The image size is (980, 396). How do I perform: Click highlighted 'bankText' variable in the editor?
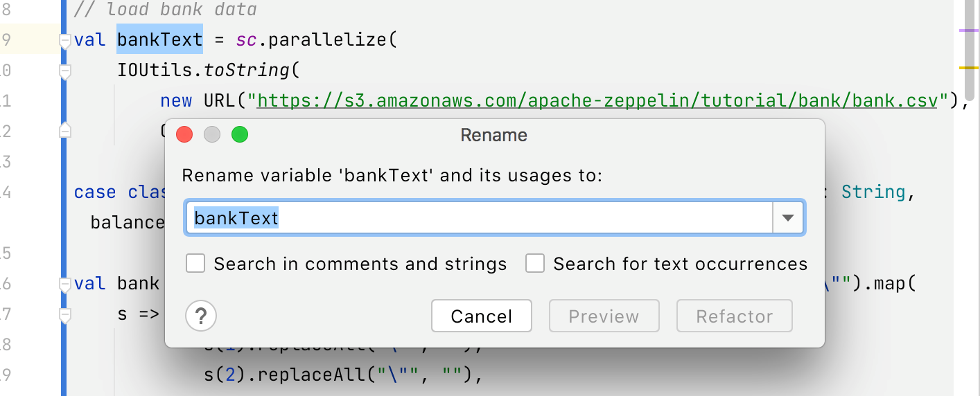(159, 39)
